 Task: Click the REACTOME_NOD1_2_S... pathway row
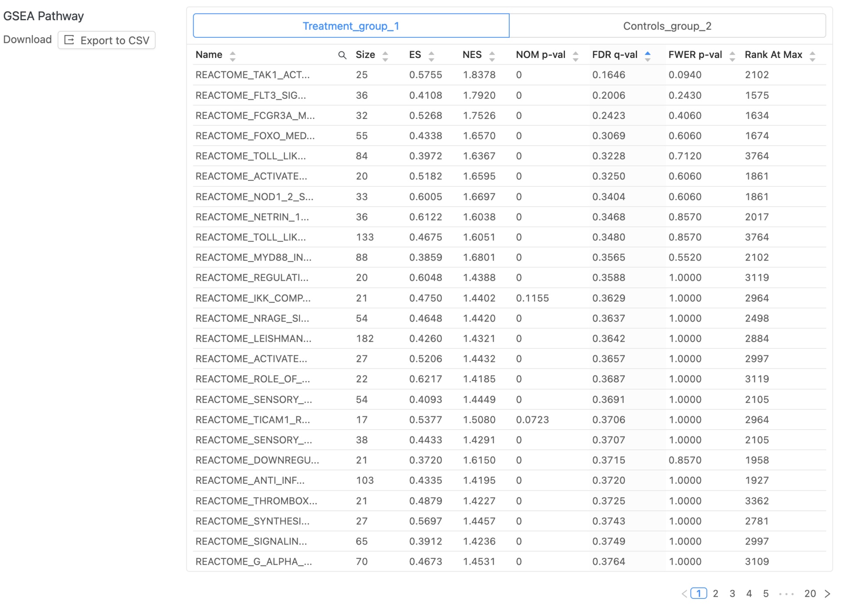(x=254, y=197)
